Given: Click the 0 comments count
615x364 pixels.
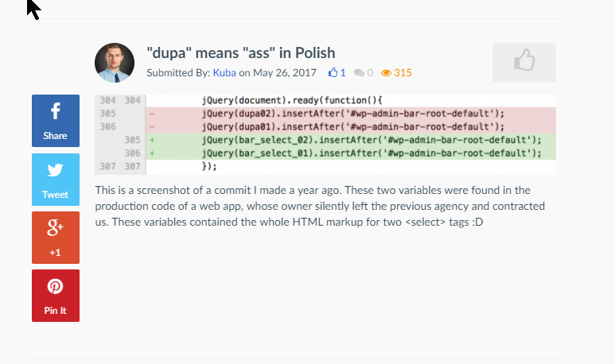Looking at the screenshot, I should [x=369, y=73].
